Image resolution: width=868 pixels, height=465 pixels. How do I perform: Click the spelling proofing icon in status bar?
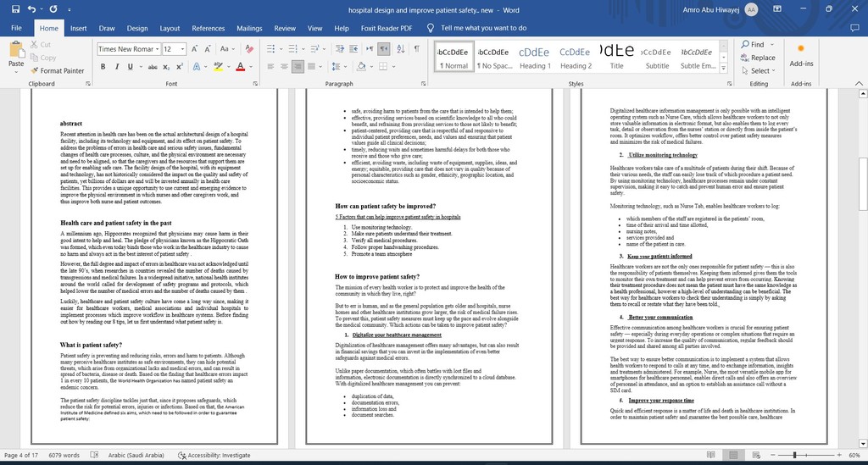(x=94, y=455)
